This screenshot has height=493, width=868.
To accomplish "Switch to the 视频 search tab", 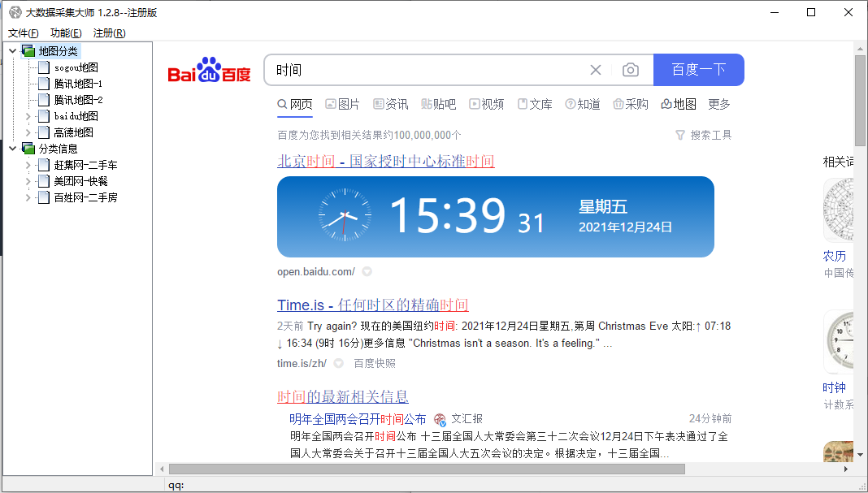I will 486,104.
